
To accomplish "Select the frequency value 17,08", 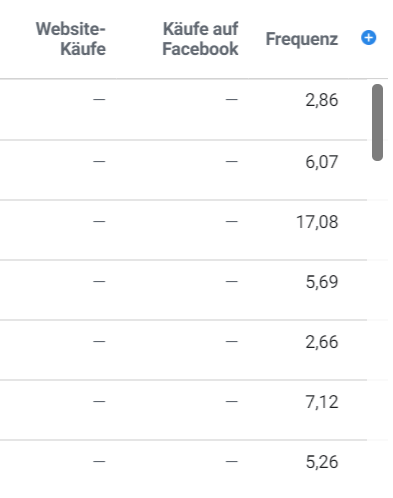I will tap(317, 222).
